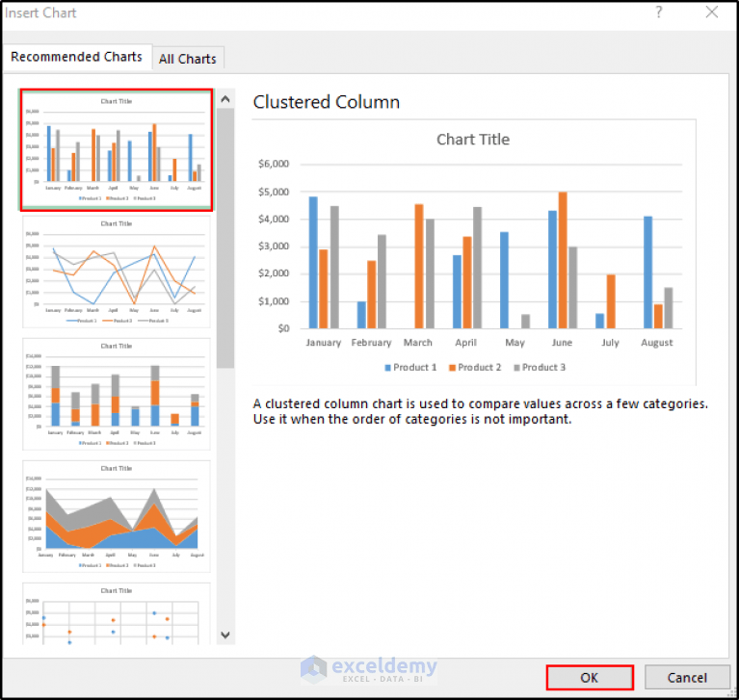
Task: Click the May axis label in preview
Action: [515, 343]
